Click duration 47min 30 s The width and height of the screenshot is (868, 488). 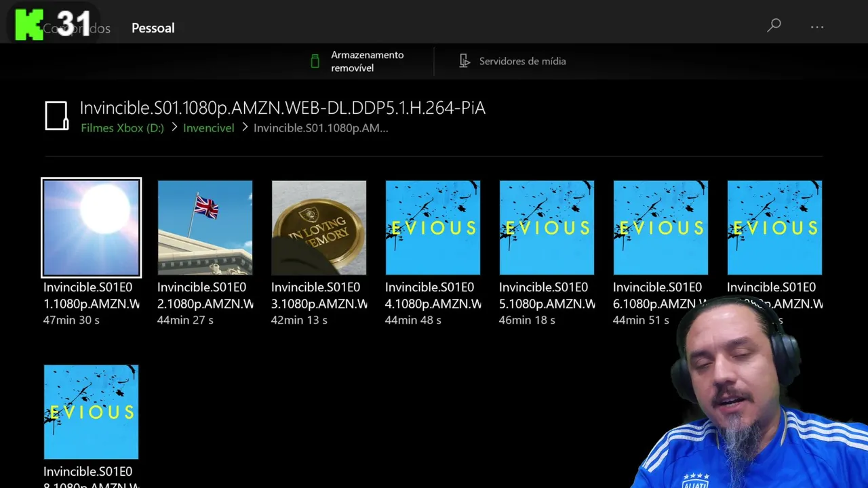pyautogui.click(x=71, y=320)
